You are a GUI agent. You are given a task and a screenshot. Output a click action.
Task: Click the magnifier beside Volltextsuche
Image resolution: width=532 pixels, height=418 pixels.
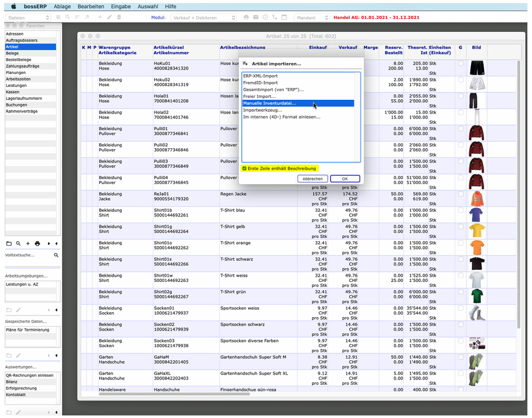[x=56, y=255]
